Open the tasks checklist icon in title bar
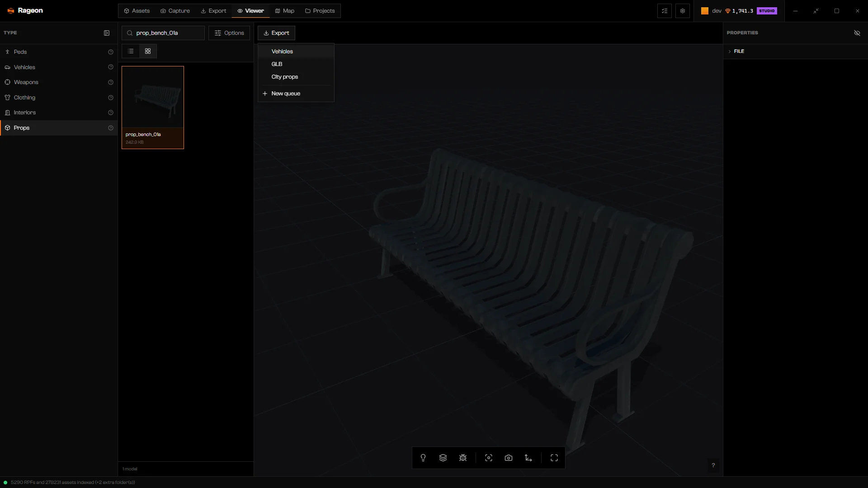This screenshot has height=488, width=868. pyautogui.click(x=665, y=11)
